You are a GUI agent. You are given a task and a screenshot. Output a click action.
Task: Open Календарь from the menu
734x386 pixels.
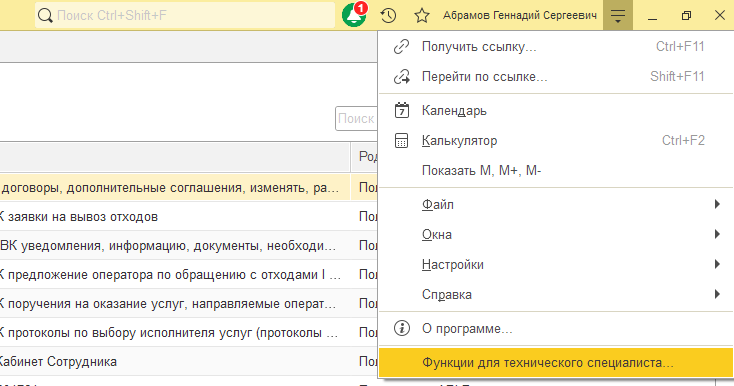(556, 110)
